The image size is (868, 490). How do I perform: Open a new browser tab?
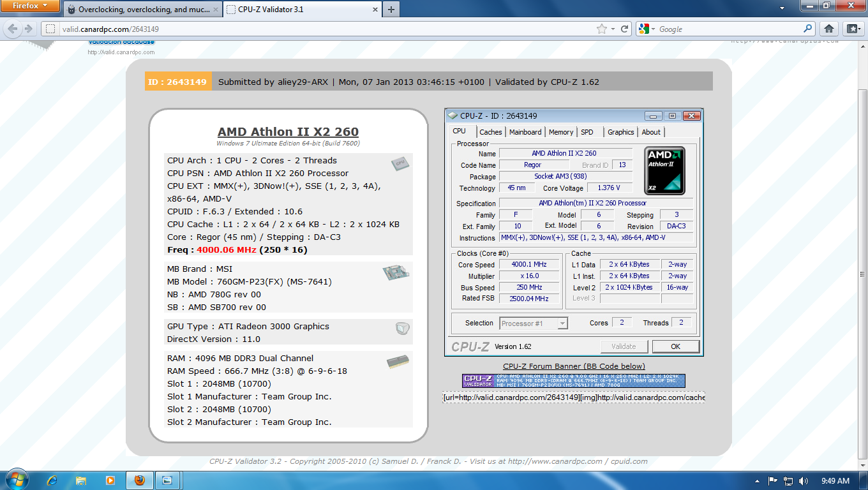coord(391,10)
